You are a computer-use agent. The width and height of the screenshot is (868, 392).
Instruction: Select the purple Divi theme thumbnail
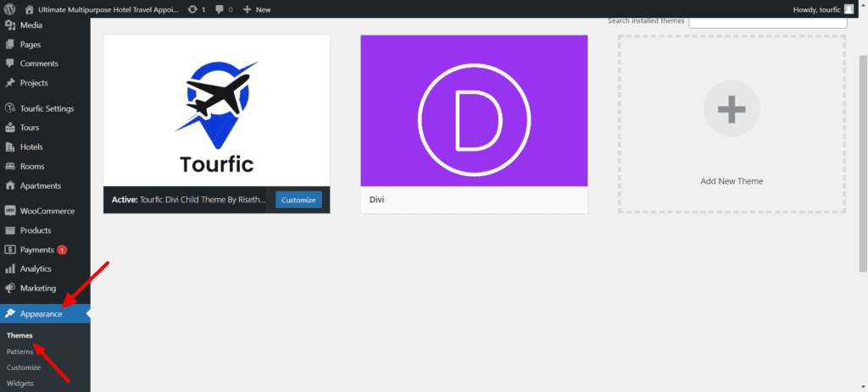pos(474,111)
